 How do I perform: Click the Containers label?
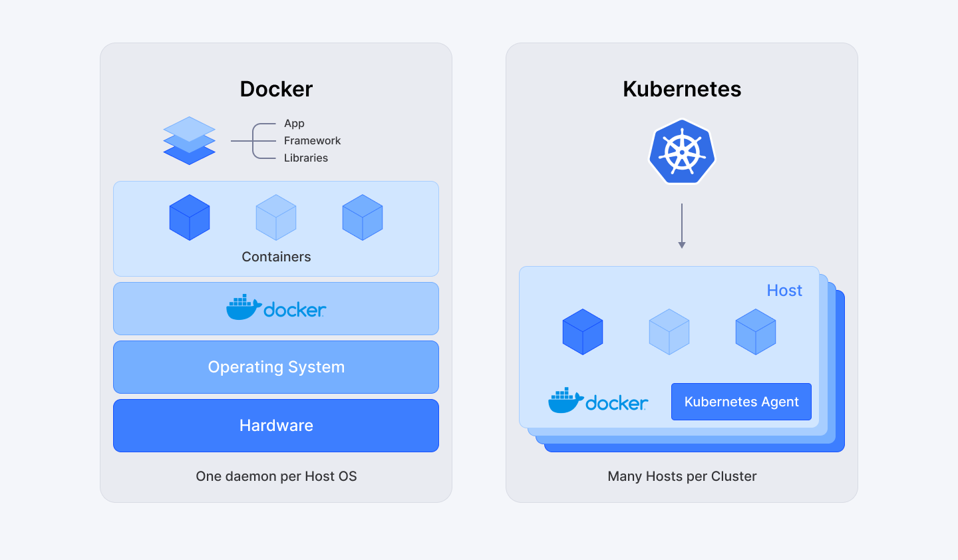tap(275, 256)
